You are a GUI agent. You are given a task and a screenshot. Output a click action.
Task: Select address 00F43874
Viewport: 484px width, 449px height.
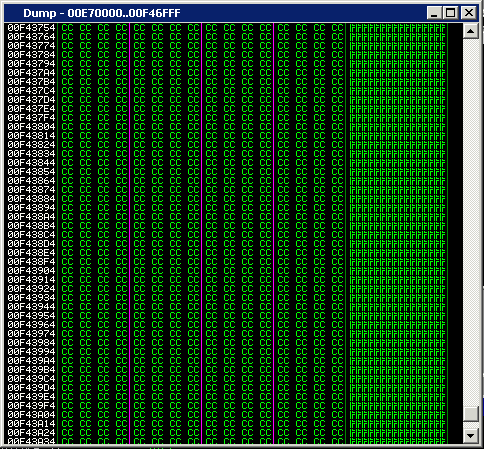(x=31, y=190)
